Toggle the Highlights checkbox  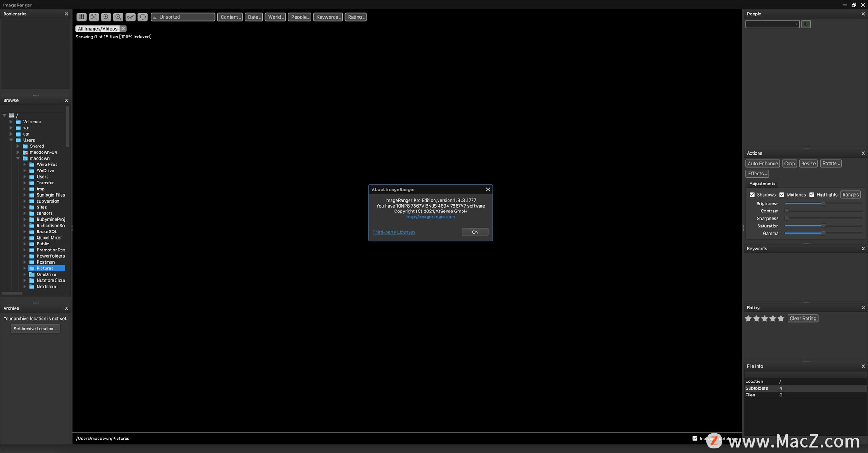[811, 195]
